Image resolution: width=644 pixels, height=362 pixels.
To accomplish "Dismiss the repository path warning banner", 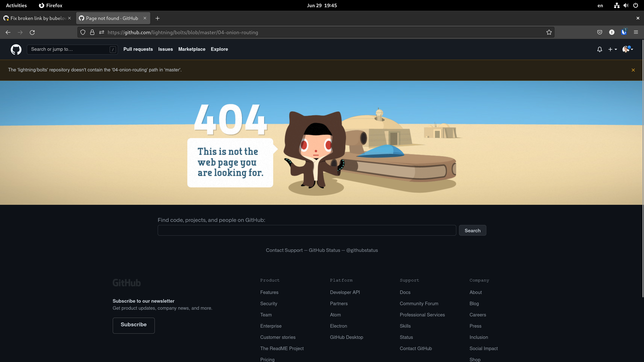I will click(x=633, y=70).
